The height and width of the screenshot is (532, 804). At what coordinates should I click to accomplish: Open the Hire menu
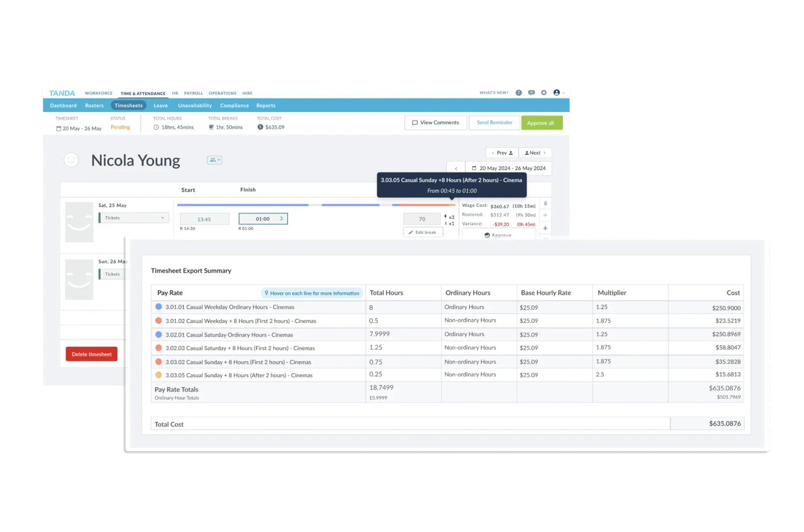(247, 93)
